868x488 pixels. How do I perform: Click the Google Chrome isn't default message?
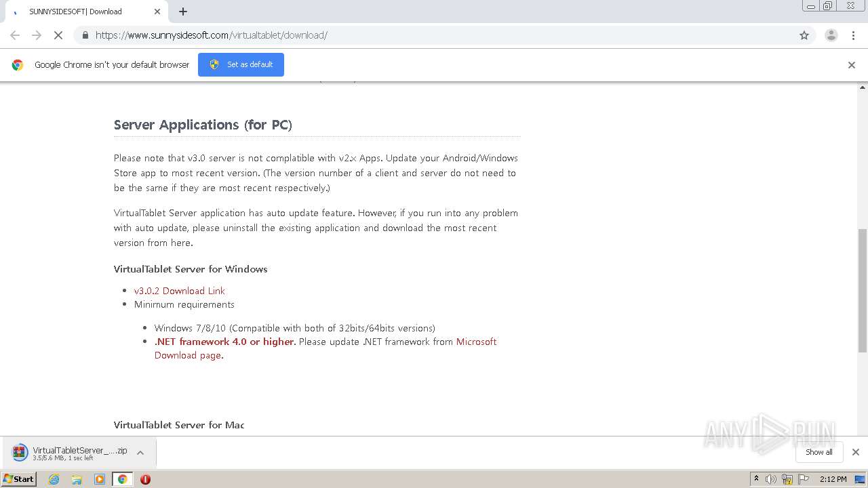tap(112, 64)
